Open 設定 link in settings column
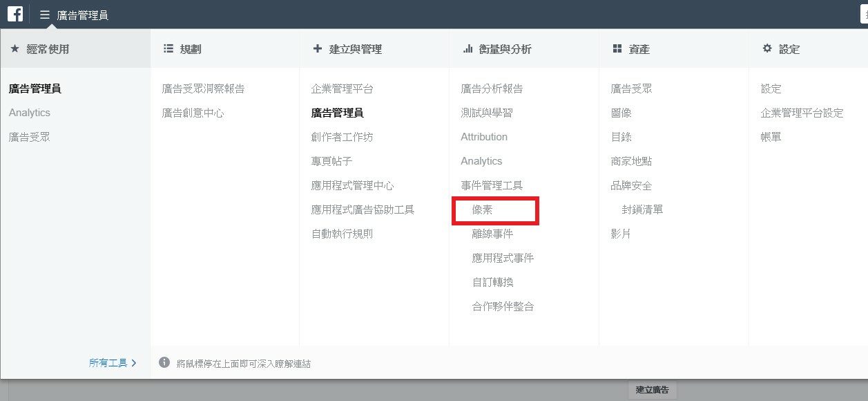868x401 pixels. pyautogui.click(x=771, y=88)
